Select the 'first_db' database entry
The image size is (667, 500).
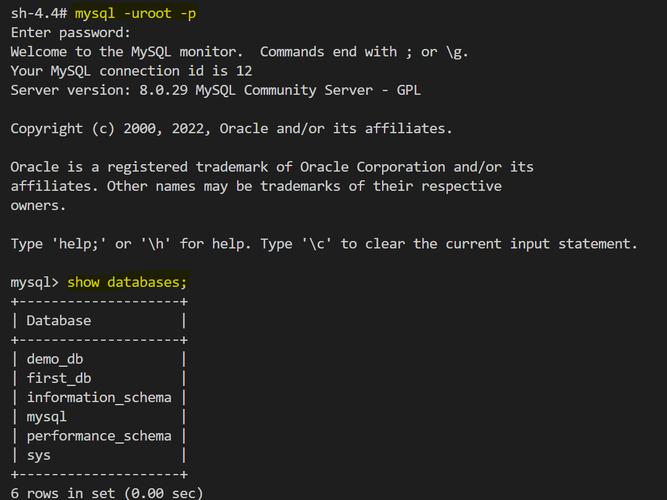tap(59, 378)
